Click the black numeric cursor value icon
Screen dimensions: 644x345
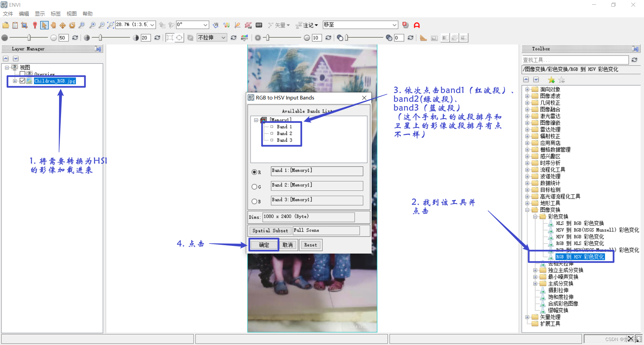click(259, 25)
